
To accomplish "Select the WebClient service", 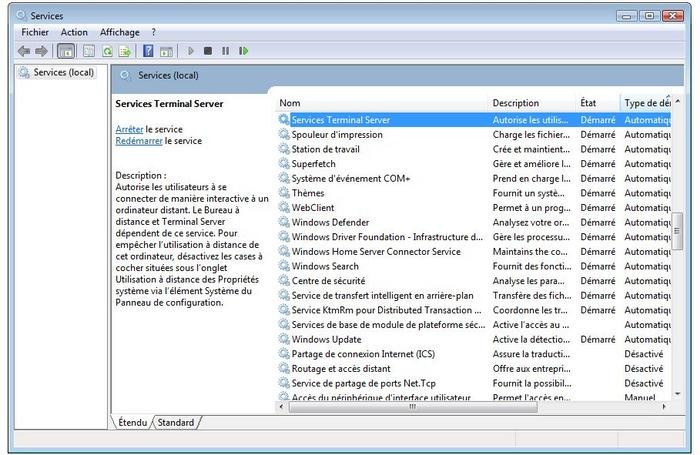I will (474, 208).
